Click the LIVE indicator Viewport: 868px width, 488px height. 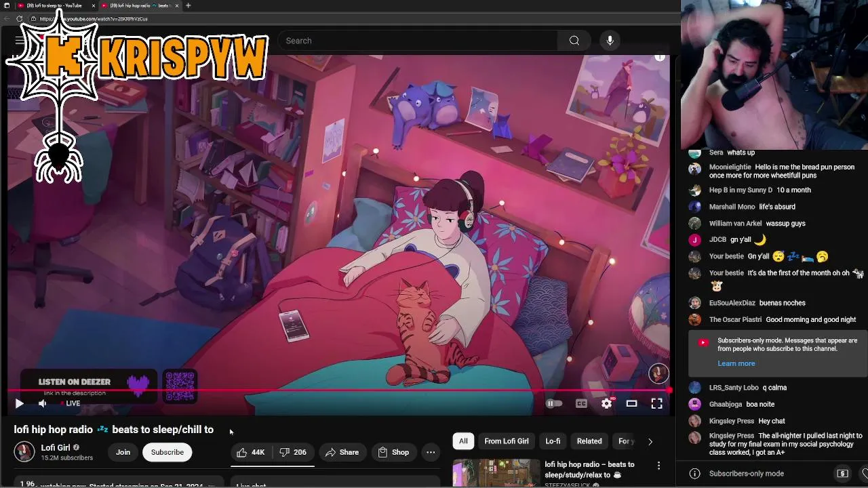(x=70, y=403)
